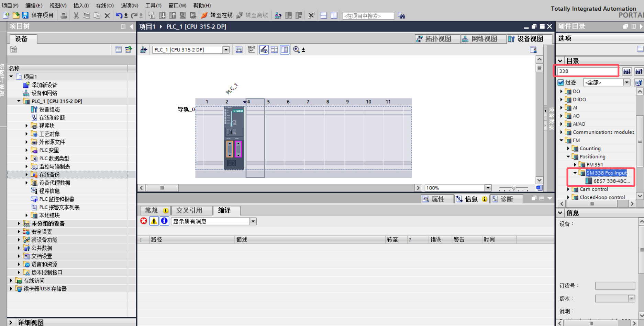This screenshot has height=326, width=644.
Task: Click the stop CPU icon
Action: [x=299, y=15]
